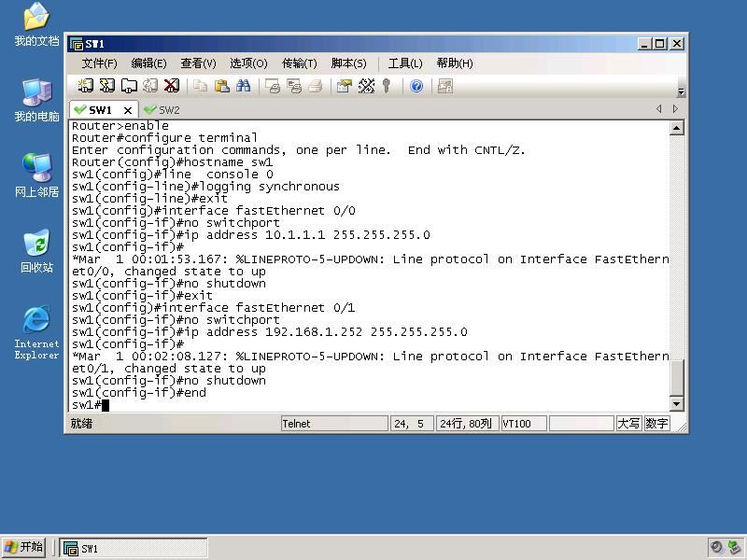
Task: Open the 帮助(H) menu
Action: pyautogui.click(x=455, y=63)
